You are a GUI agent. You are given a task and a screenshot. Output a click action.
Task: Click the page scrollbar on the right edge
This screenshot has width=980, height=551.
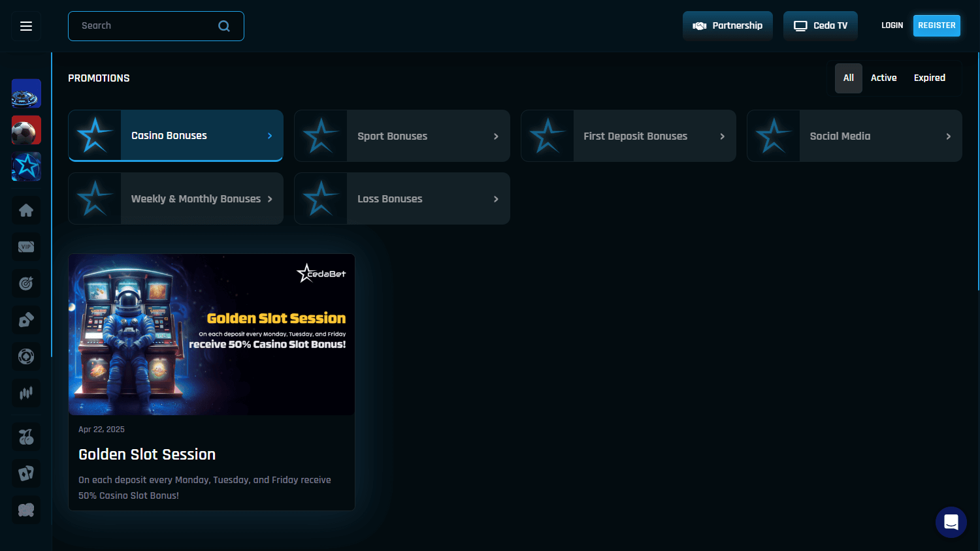point(978,171)
